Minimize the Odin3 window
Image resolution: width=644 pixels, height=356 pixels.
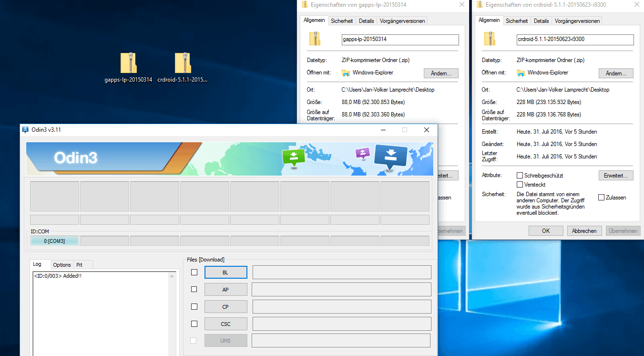click(383, 130)
